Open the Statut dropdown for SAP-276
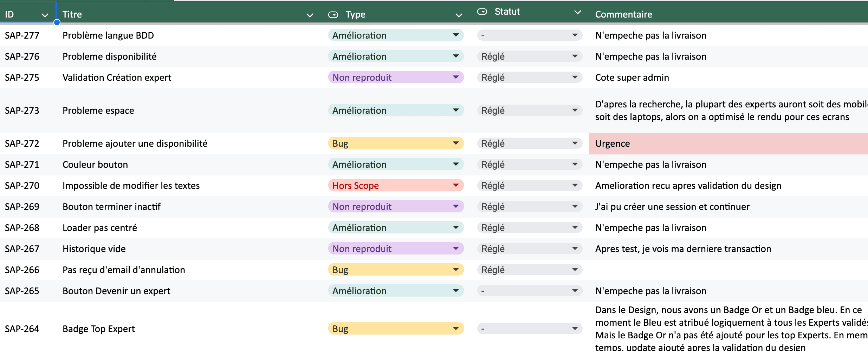The height and width of the screenshot is (351, 868). [575, 56]
